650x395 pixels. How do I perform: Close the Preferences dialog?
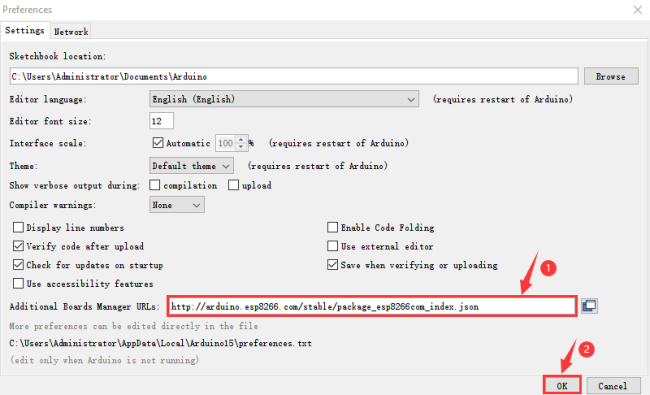638,10
